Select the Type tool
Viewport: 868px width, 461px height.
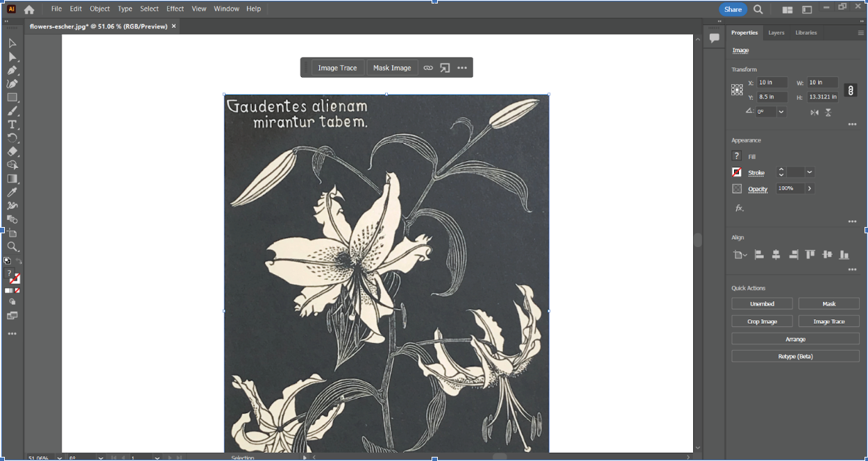point(12,124)
